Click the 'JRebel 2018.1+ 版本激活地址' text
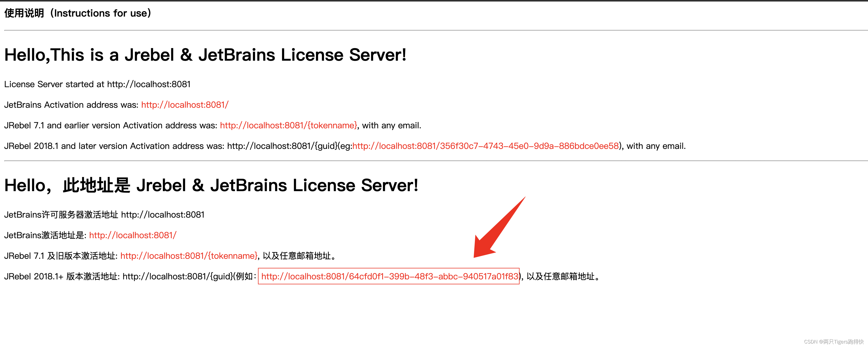The image size is (868, 347). point(61,276)
